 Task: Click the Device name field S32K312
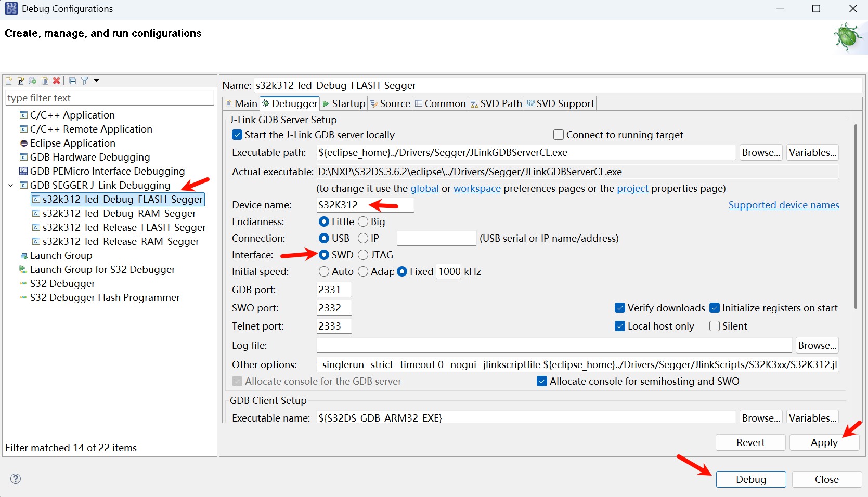pos(365,205)
